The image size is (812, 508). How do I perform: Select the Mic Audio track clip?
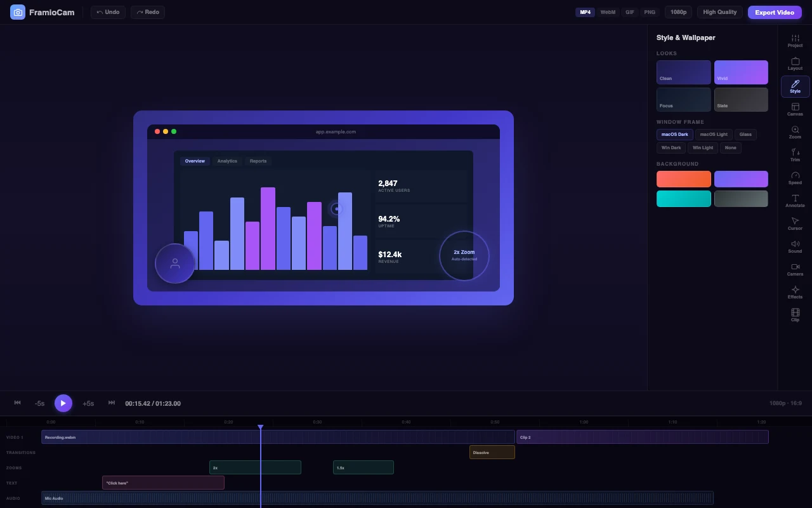tap(377, 498)
